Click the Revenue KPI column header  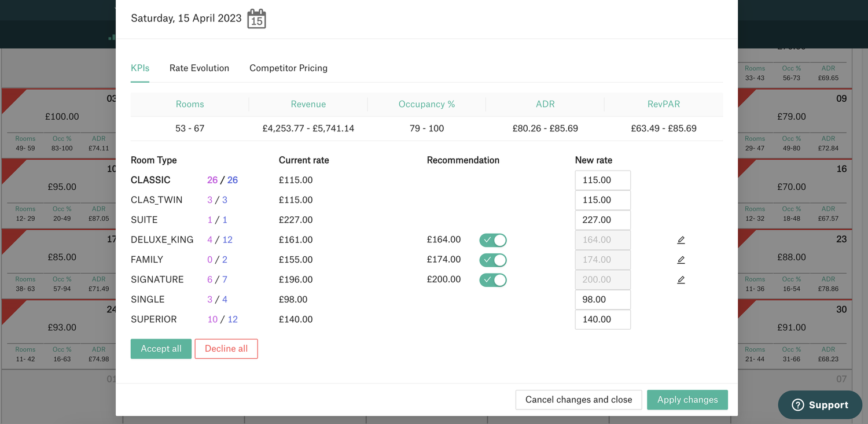[308, 104]
